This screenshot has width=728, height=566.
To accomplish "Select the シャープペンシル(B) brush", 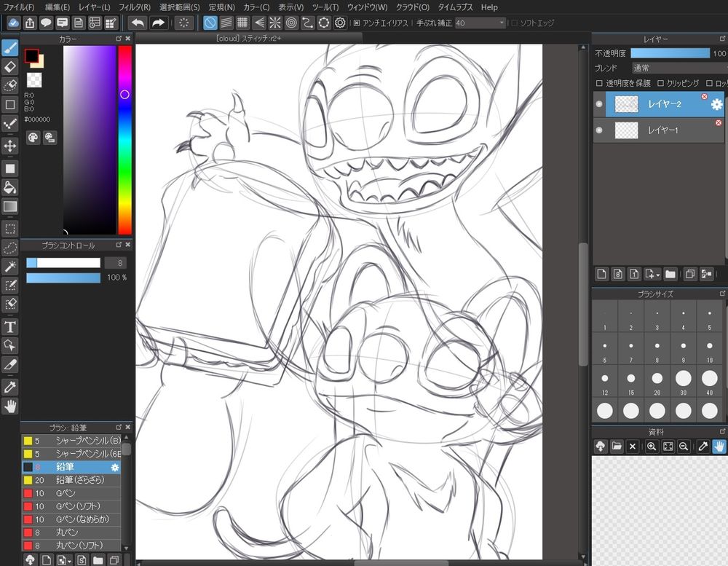I will (71, 441).
